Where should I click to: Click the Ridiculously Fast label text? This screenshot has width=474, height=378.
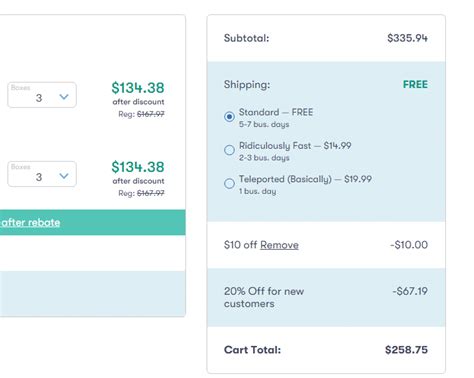pyautogui.click(x=275, y=146)
